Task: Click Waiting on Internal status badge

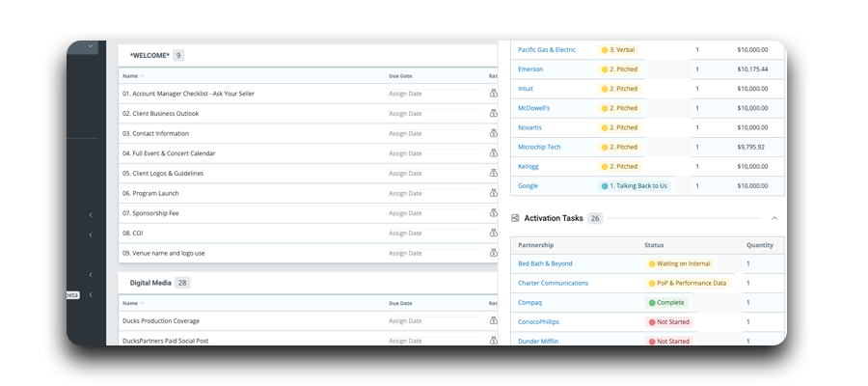Action: pyautogui.click(x=679, y=263)
